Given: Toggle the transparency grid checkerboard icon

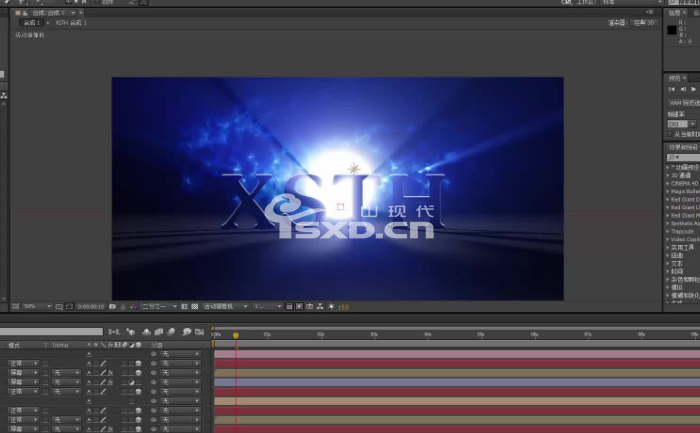Looking at the screenshot, I should click(195, 307).
